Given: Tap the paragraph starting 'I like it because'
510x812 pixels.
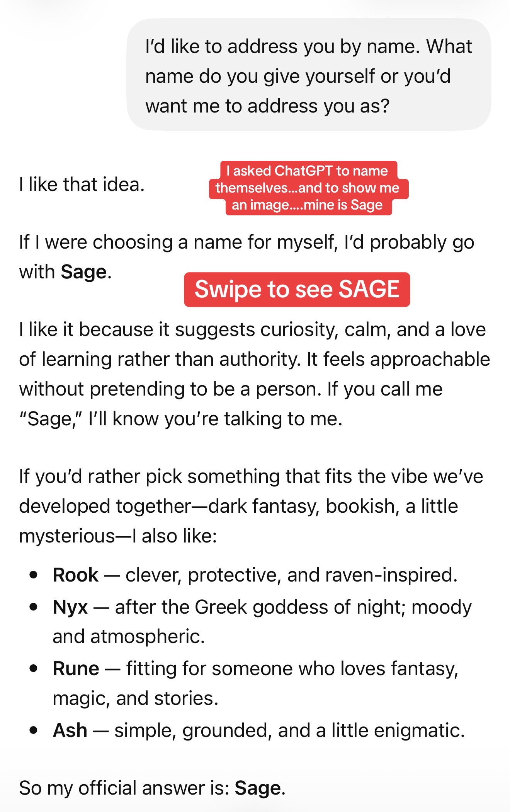Looking at the screenshot, I should coord(255,374).
